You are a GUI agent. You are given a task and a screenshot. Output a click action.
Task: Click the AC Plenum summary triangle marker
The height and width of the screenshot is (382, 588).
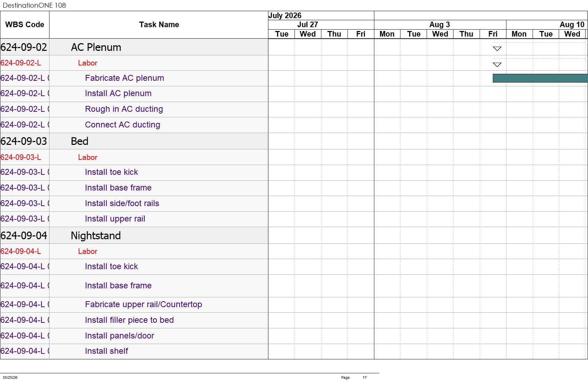coord(497,49)
